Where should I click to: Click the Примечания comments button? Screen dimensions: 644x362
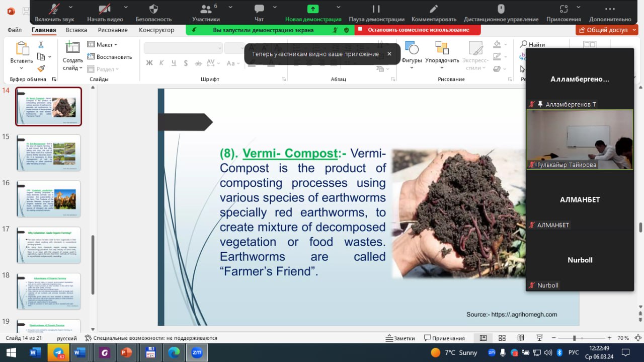(444, 338)
